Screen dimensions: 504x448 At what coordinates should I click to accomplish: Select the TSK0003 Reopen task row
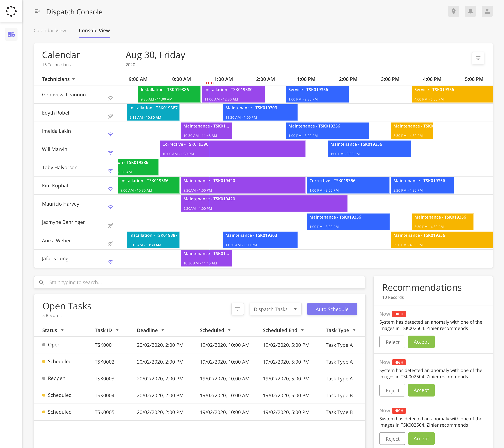pyautogui.click(x=199, y=378)
